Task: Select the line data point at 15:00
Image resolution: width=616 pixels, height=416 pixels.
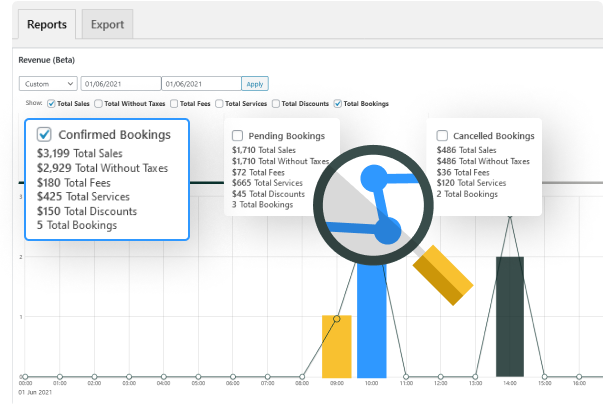Action: (x=544, y=377)
